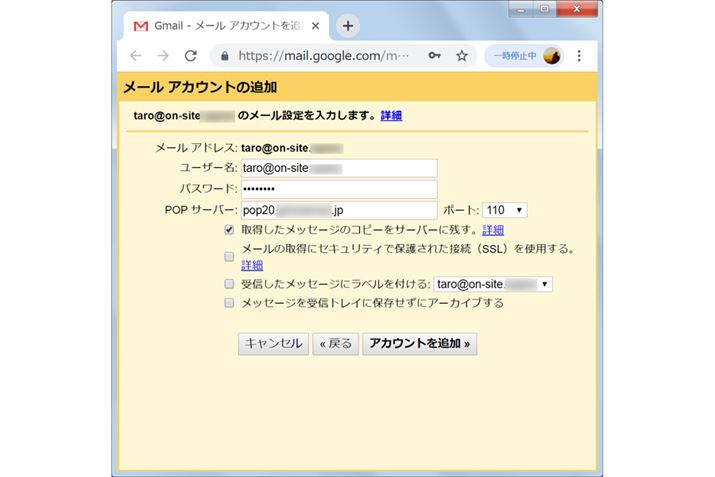Open new tab with plus icon
The image size is (715, 477).
(x=347, y=25)
